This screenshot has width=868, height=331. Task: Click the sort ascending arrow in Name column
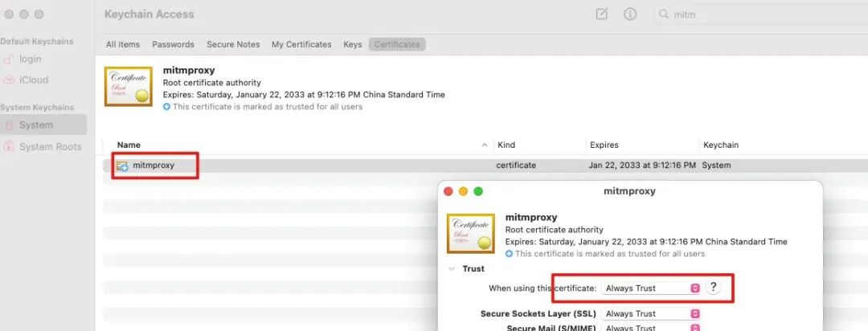[485, 145]
